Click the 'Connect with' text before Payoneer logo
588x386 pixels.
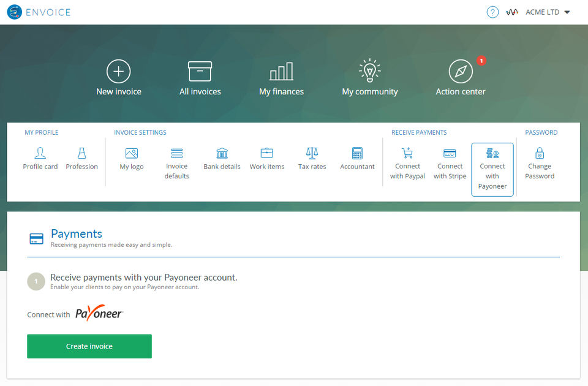point(48,314)
